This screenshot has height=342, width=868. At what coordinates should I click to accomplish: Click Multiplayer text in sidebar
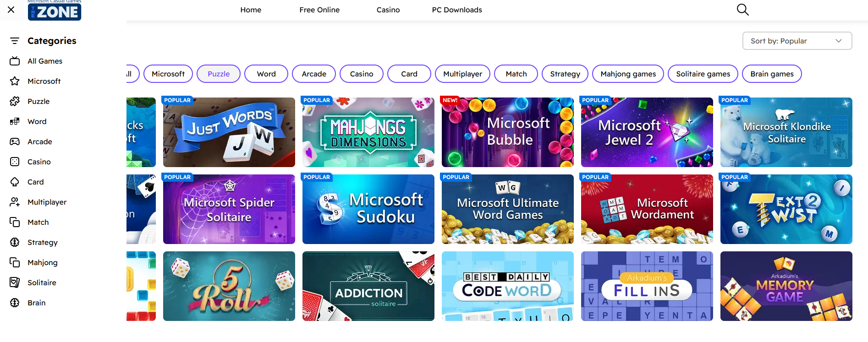coord(47,202)
